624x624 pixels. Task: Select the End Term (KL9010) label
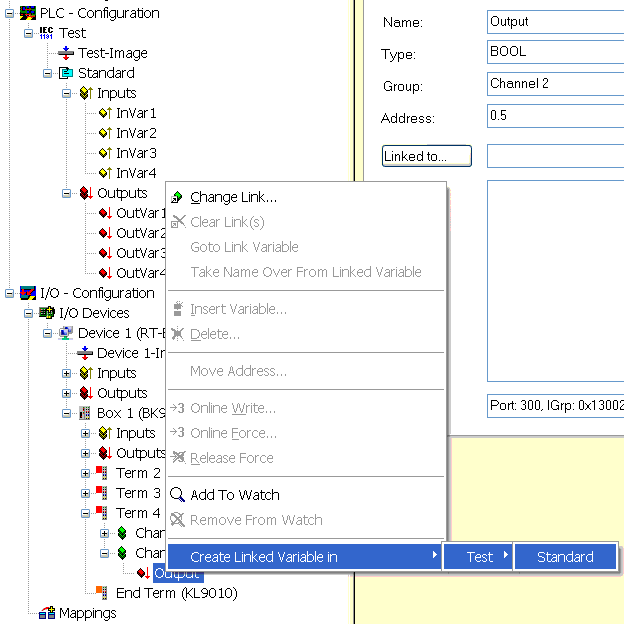coord(177,593)
